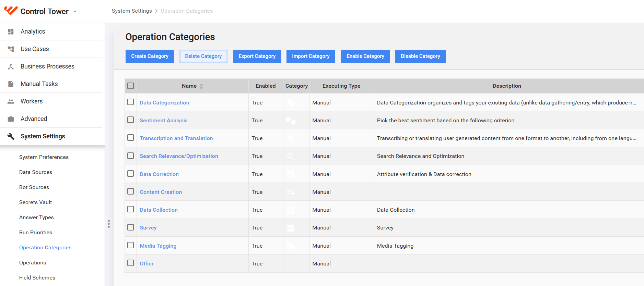
Task: Open Answer Types settings
Action: pyautogui.click(x=36, y=217)
